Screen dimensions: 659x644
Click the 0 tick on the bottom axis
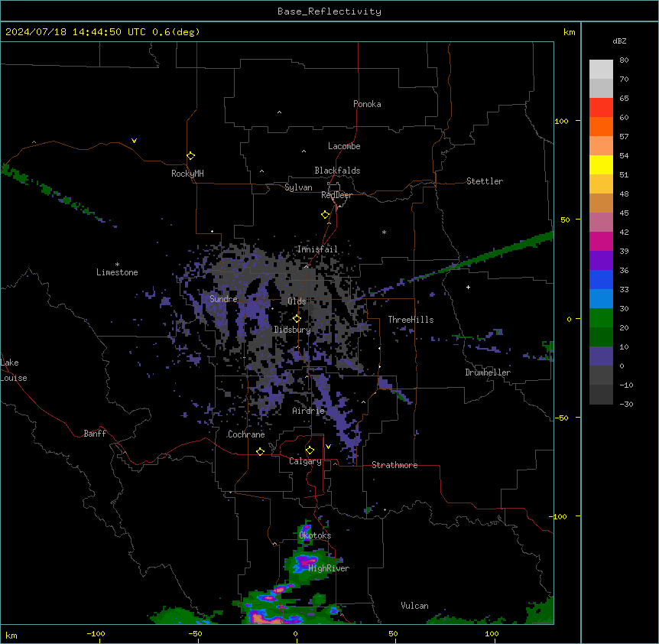pos(295,633)
